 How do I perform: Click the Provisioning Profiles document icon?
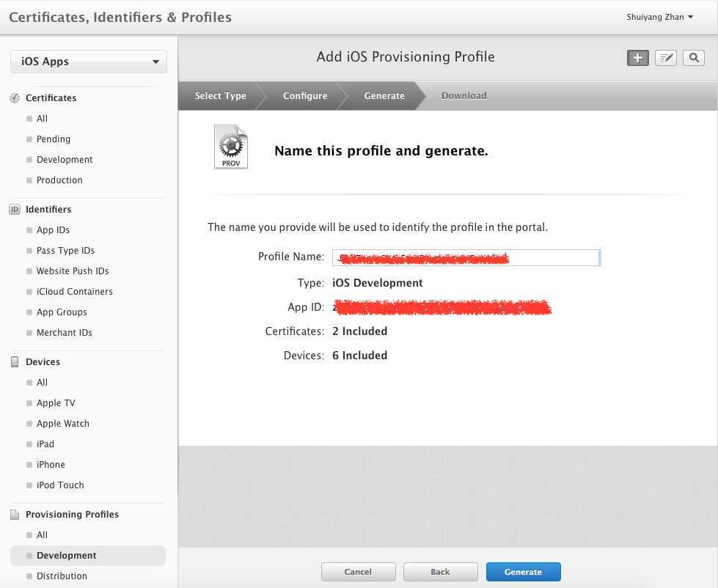click(15, 515)
